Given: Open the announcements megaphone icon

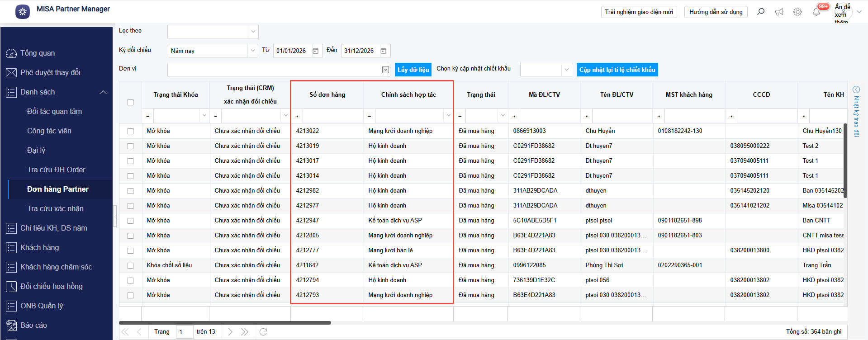Looking at the screenshot, I should click(779, 12).
